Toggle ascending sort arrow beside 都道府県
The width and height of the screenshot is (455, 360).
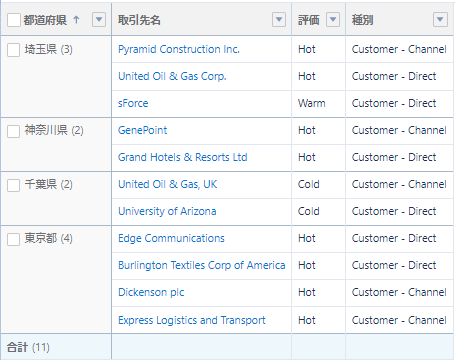click(76, 20)
